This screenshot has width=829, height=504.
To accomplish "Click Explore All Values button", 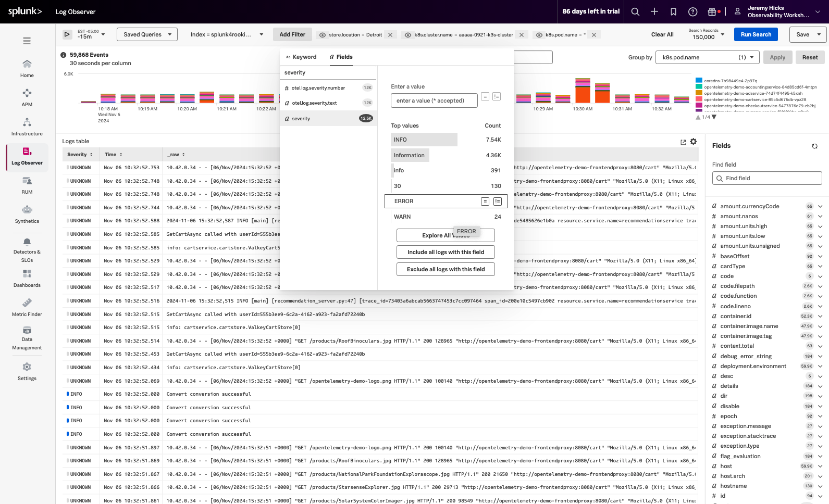I will 446,235.
